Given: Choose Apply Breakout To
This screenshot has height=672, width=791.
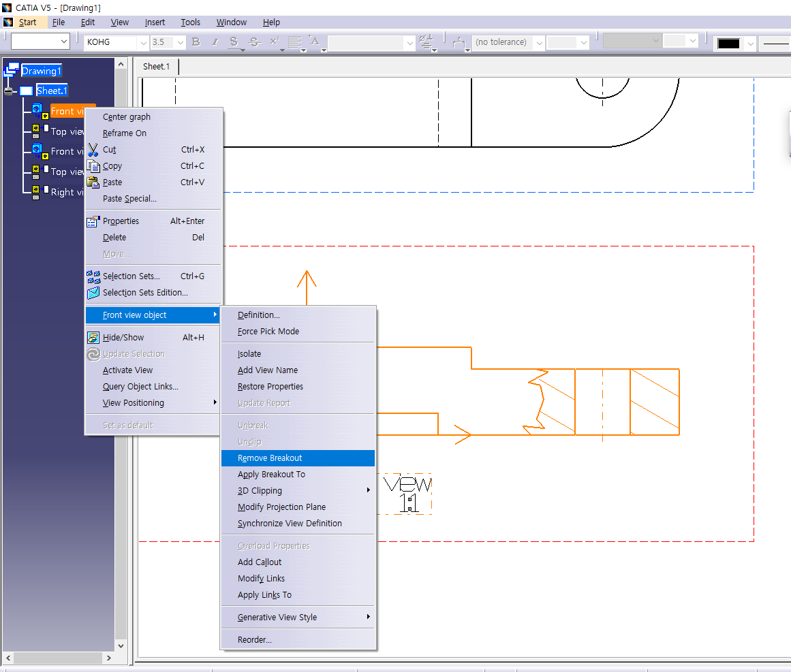Looking at the screenshot, I should coord(298,475).
